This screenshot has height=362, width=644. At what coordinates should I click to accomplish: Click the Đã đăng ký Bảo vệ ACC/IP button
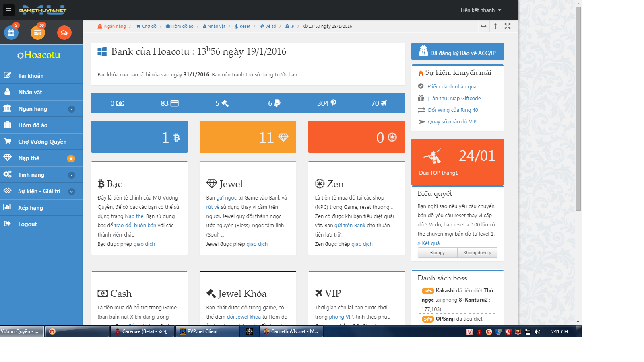click(458, 51)
